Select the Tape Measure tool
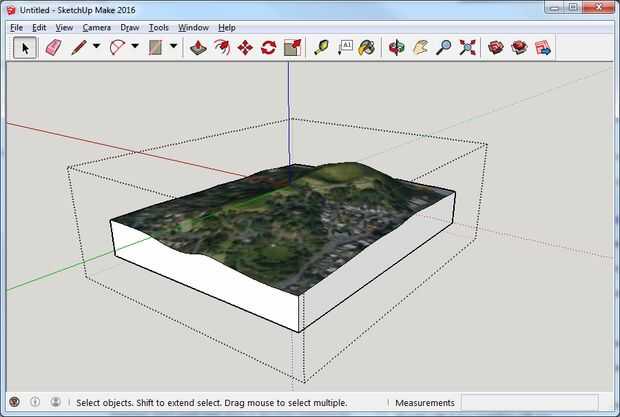Image resolution: width=620 pixels, height=417 pixels. 321,48
